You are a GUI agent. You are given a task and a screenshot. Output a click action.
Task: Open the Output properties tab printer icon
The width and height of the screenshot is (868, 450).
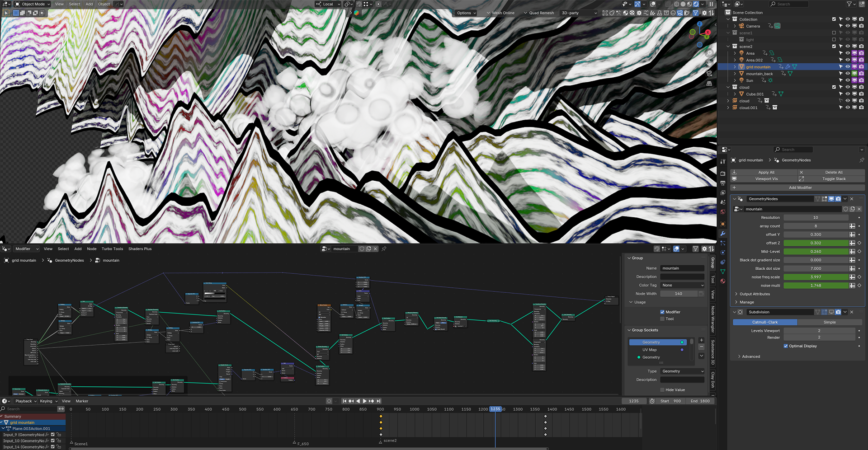coord(722,183)
